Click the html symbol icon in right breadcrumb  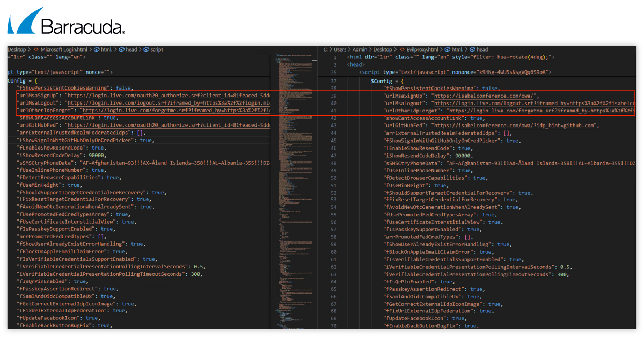pyautogui.click(x=447, y=49)
